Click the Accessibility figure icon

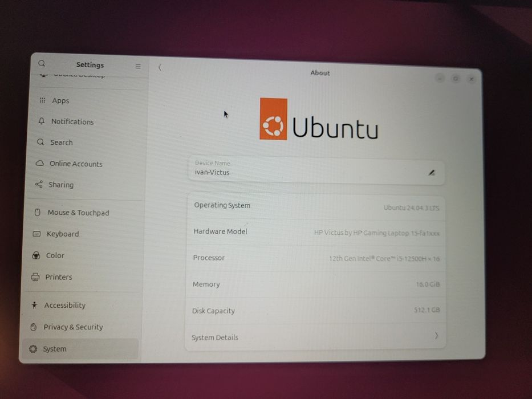point(34,305)
